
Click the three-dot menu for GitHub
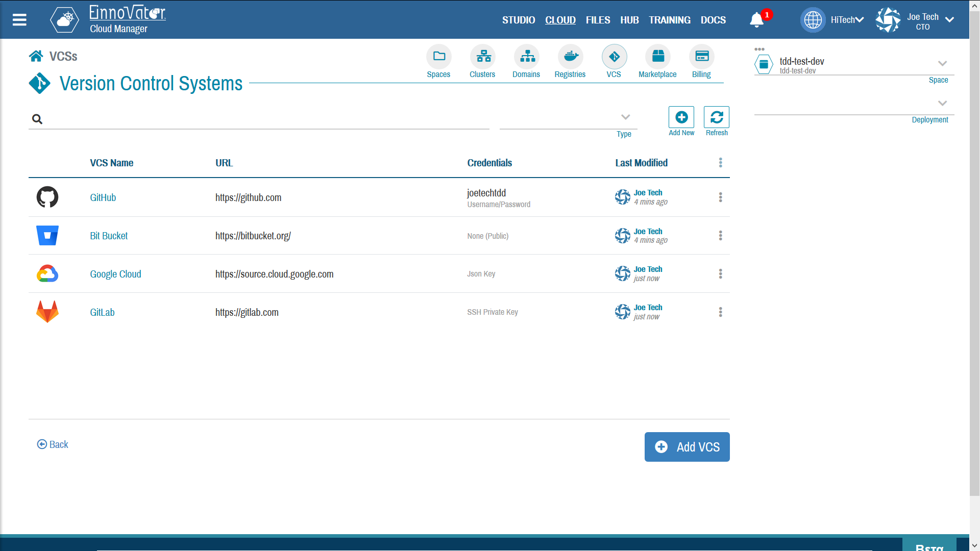[720, 197]
